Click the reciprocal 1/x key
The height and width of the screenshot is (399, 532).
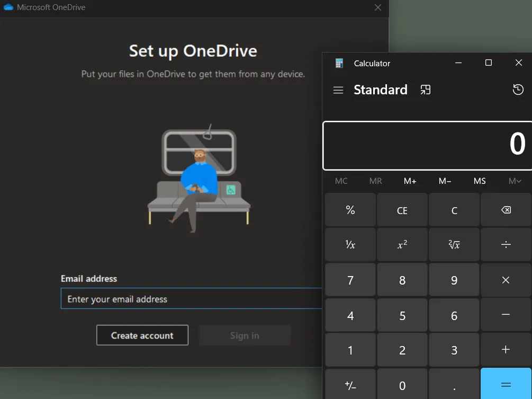click(x=350, y=244)
